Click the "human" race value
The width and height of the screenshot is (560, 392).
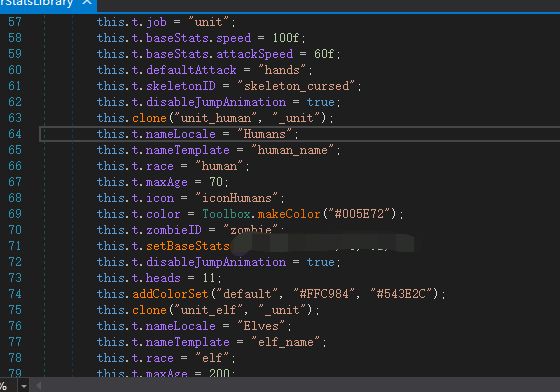tap(219, 166)
